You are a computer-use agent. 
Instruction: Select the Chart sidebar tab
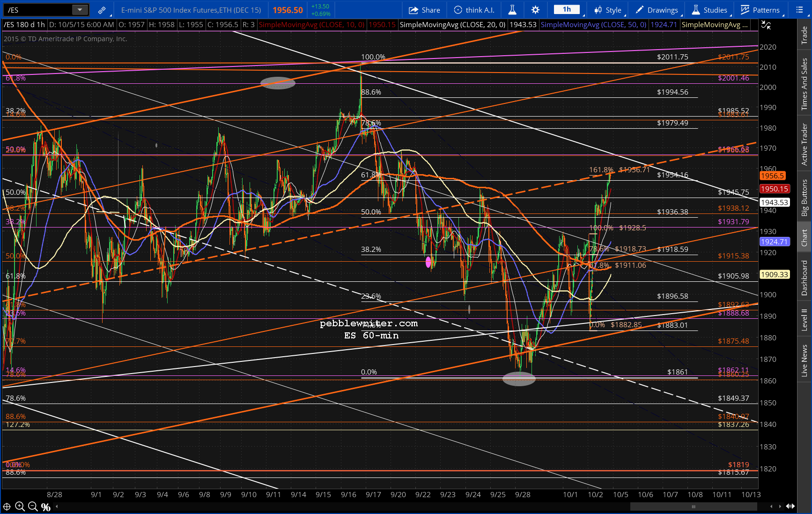(x=805, y=237)
